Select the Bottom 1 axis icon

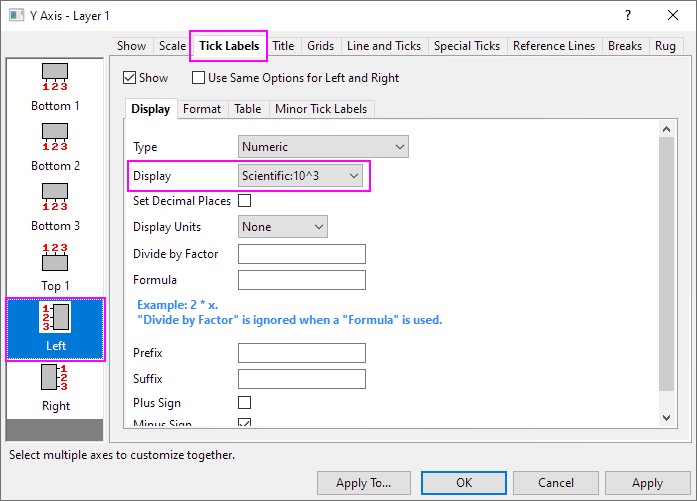[55, 77]
